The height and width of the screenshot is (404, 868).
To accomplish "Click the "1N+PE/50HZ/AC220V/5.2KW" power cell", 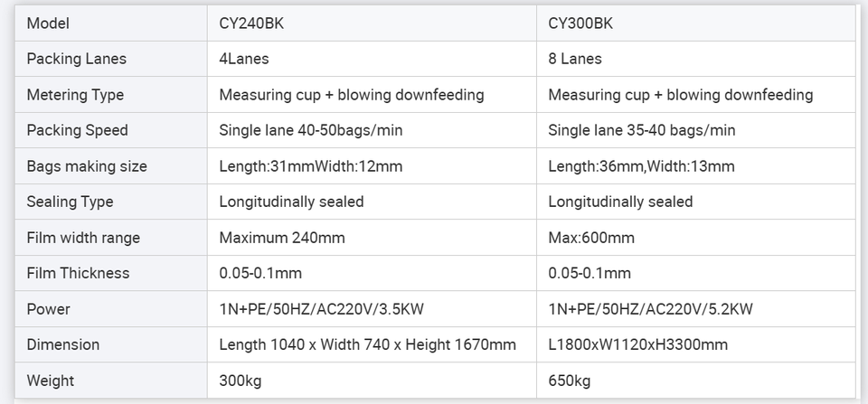I will [x=651, y=309].
